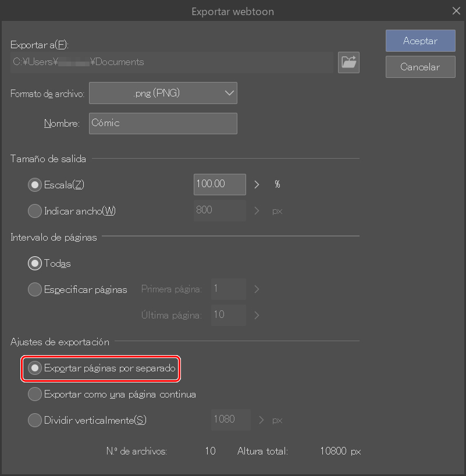Expand the scale slider arrow next to 100.00
The width and height of the screenshot is (466, 476).
(x=257, y=185)
